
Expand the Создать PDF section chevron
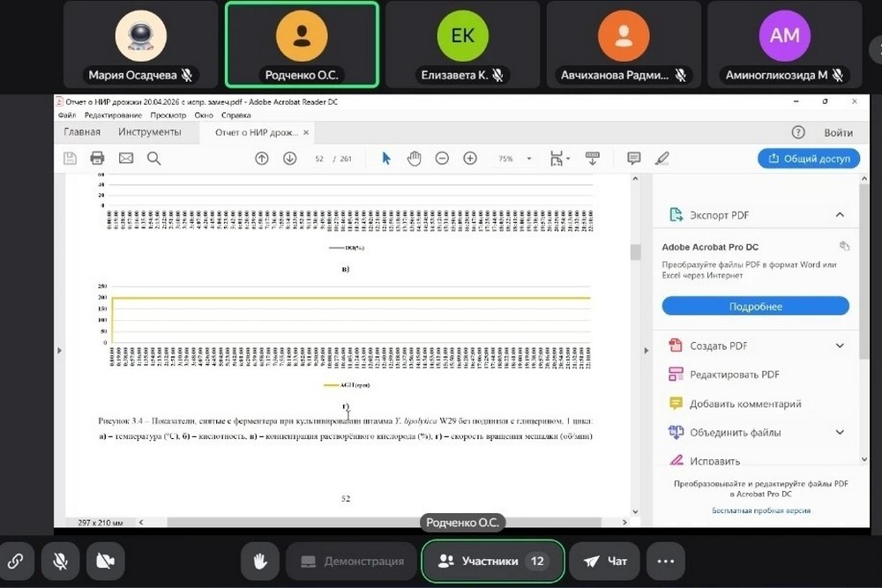(840, 346)
